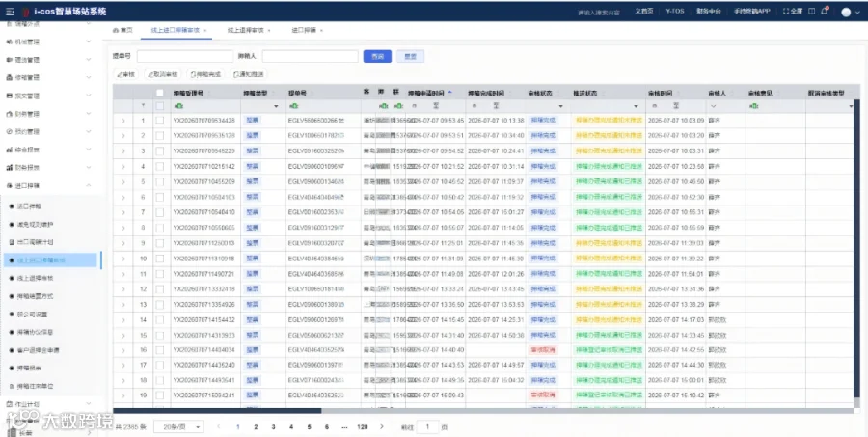
Task: Click the home icon on 首页 tab
Action: pyautogui.click(x=115, y=30)
